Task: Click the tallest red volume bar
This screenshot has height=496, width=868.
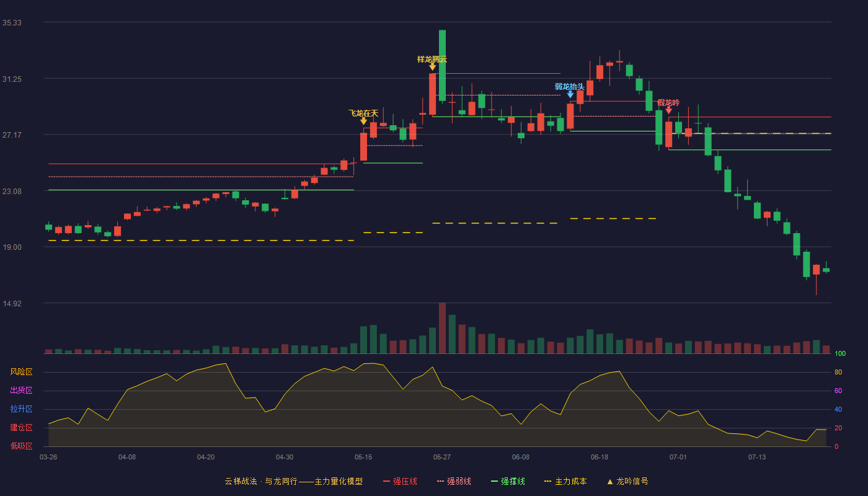Action: pos(442,328)
